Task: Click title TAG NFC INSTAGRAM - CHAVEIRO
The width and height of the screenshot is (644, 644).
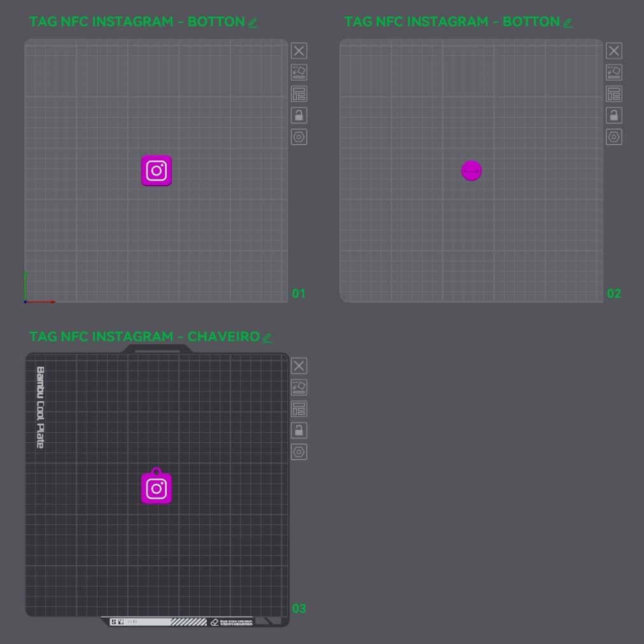Action: point(144,337)
